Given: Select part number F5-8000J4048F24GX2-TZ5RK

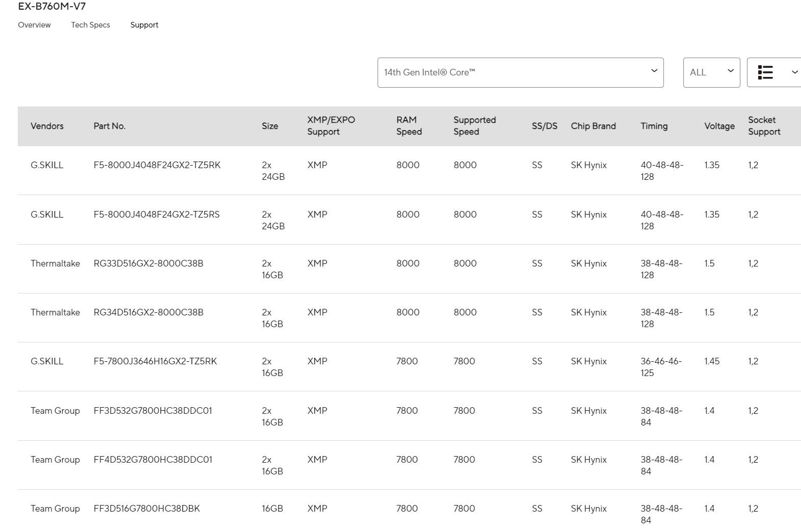Looking at the screenshot, I should click(157, 165).
